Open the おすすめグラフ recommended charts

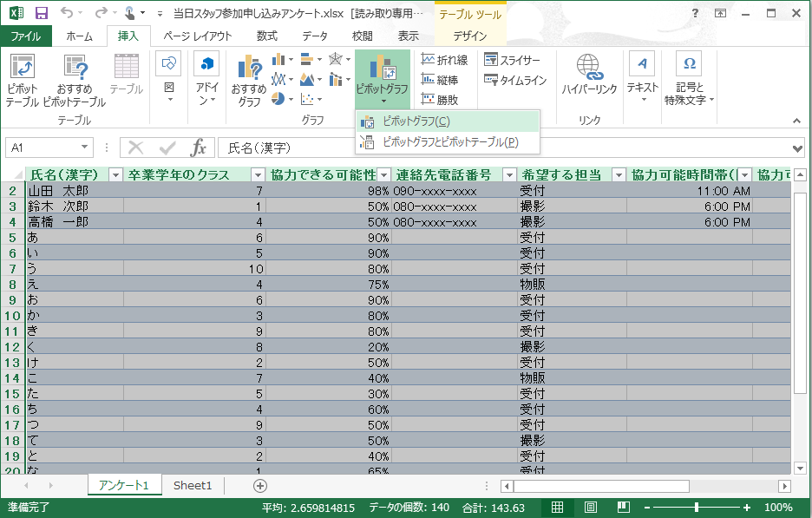click(x=249, y=82)
